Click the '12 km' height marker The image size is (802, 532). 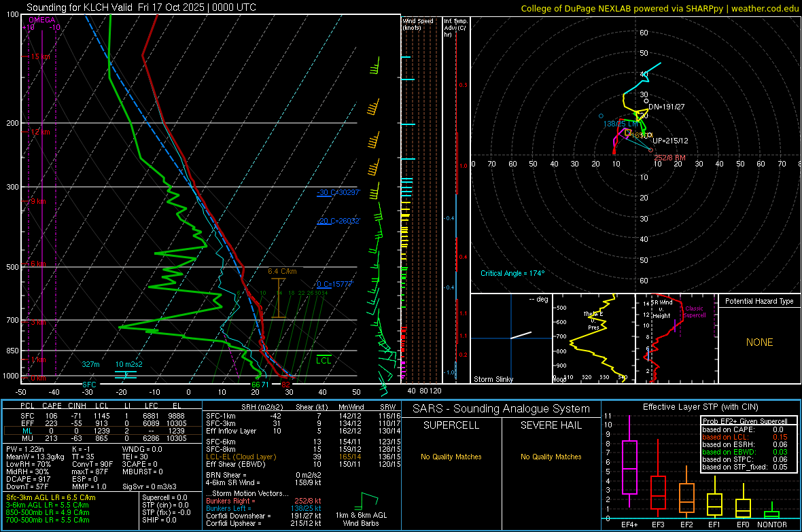coord(40,132)
